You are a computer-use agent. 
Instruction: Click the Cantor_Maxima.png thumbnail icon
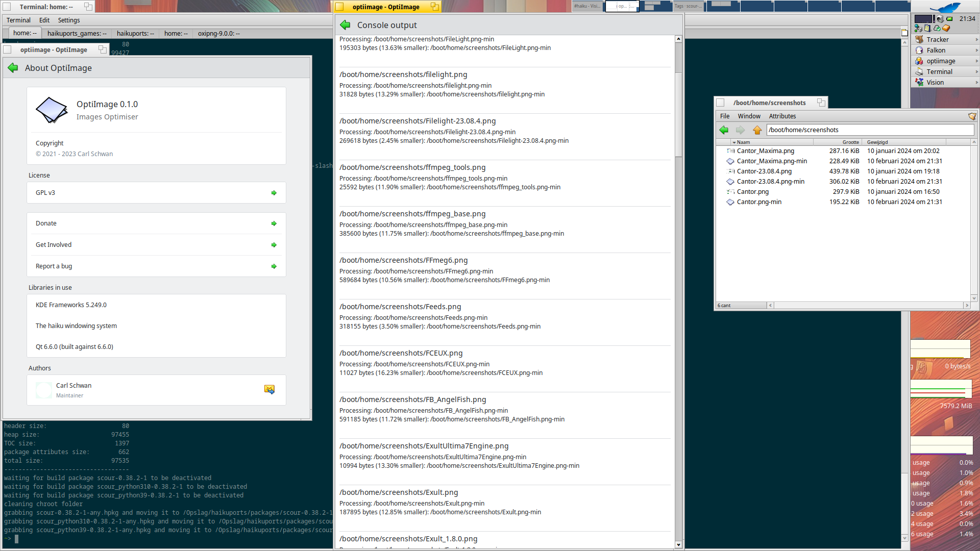click(x=730, y=151)
